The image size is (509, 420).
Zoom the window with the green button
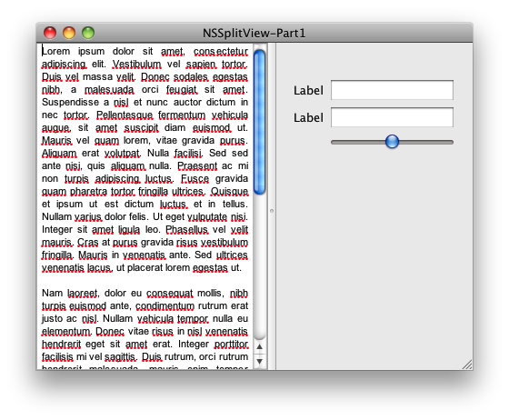point(88,33)
